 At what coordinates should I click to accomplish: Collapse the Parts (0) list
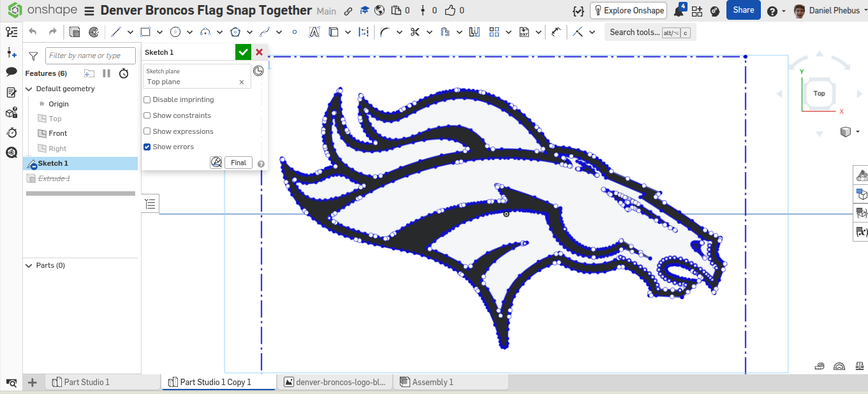pyautogui.click(x=29, y=265)
